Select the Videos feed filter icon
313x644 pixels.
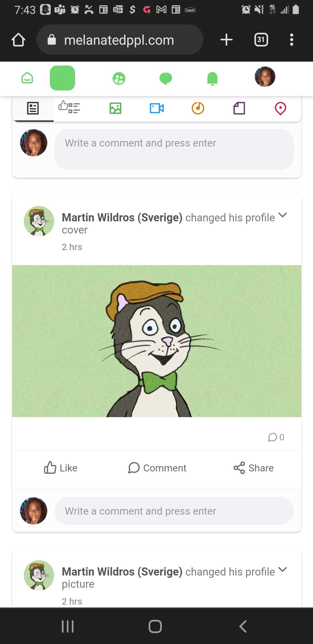pyautogui.click(x=156, y=108)
